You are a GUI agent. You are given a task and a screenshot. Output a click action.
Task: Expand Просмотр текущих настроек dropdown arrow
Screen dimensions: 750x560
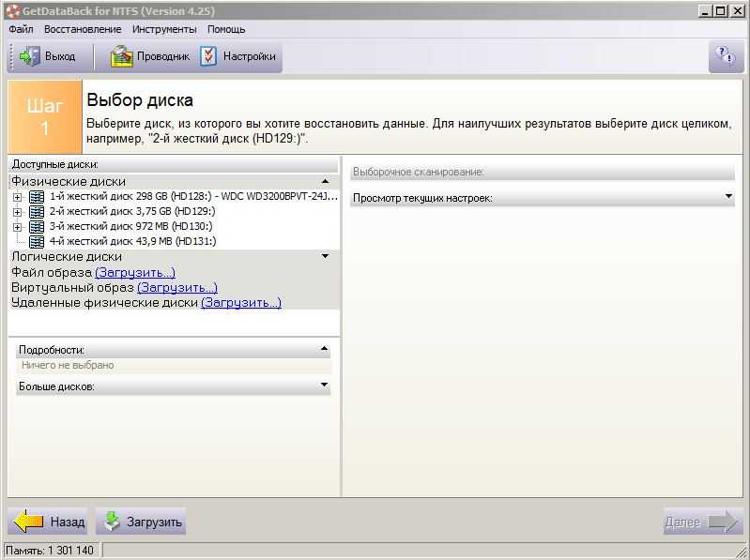728,196
